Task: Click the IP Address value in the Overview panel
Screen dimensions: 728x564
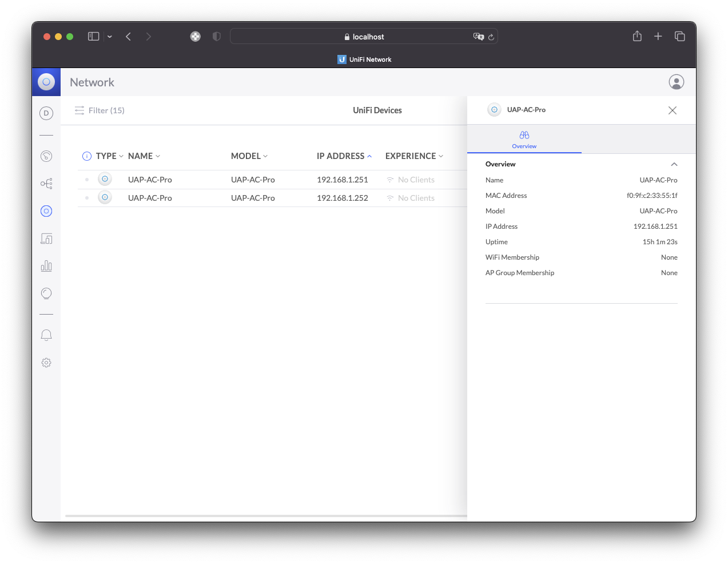Action: coord(655,227)
